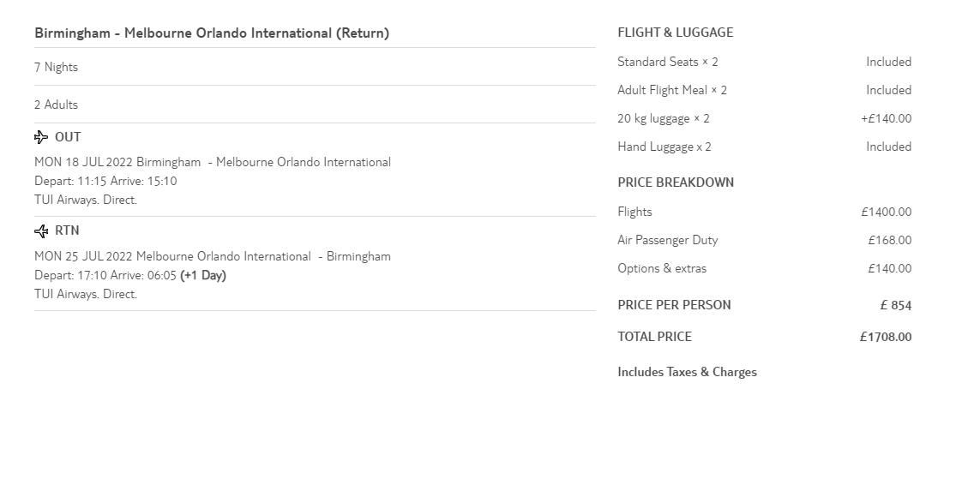Click the PRICE BREAKDOWN heading
980x503 pixels.
[x=676, y=183]
